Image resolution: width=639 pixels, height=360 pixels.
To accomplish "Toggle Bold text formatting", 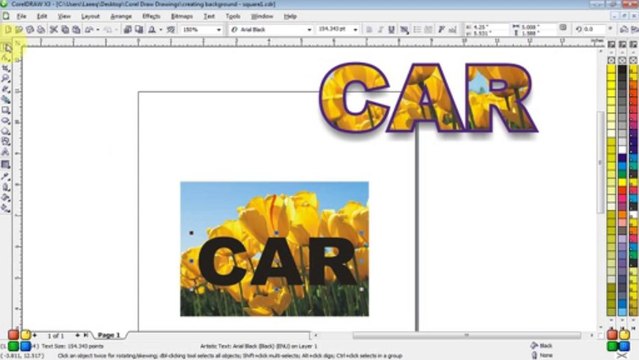I will coord(369,30).
